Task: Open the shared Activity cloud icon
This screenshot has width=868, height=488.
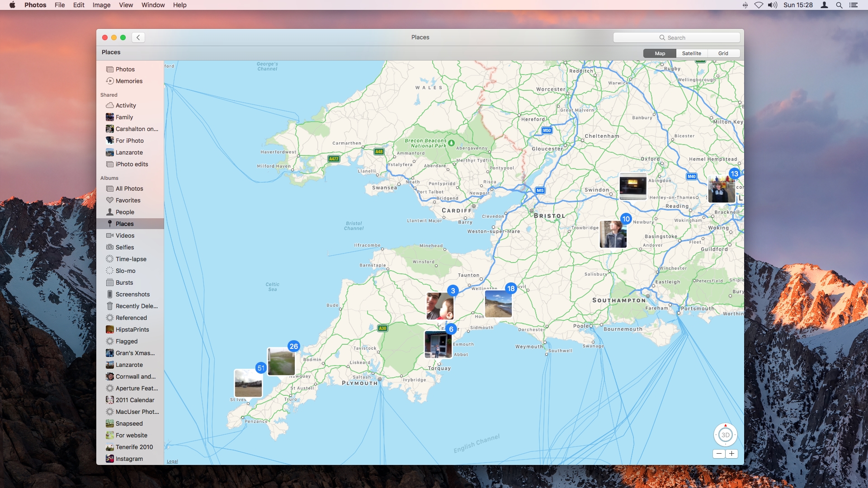Action: click(x=109, y=105)
